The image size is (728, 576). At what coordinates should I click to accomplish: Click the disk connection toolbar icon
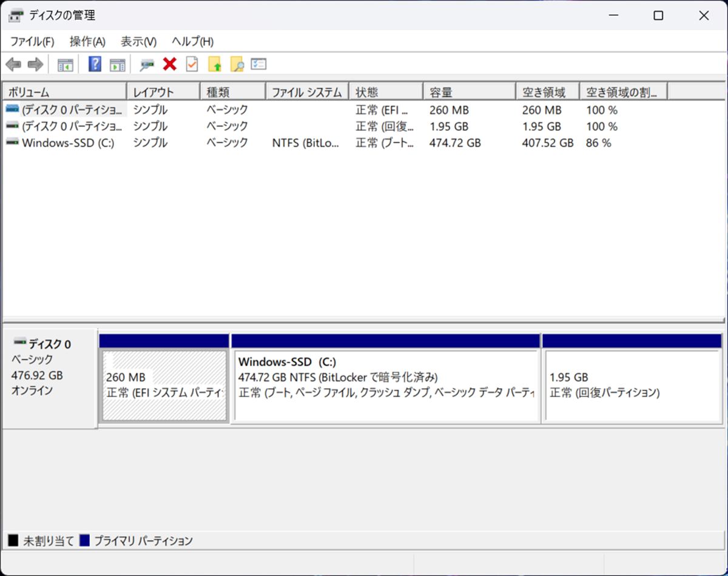147,64
